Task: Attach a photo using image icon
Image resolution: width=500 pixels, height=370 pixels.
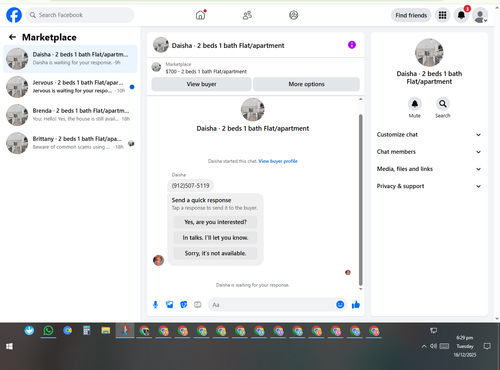Action: (170, 304)
